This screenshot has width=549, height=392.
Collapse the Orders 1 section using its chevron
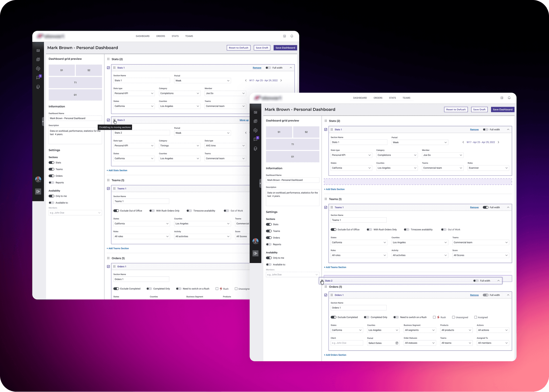coord(508,295)
